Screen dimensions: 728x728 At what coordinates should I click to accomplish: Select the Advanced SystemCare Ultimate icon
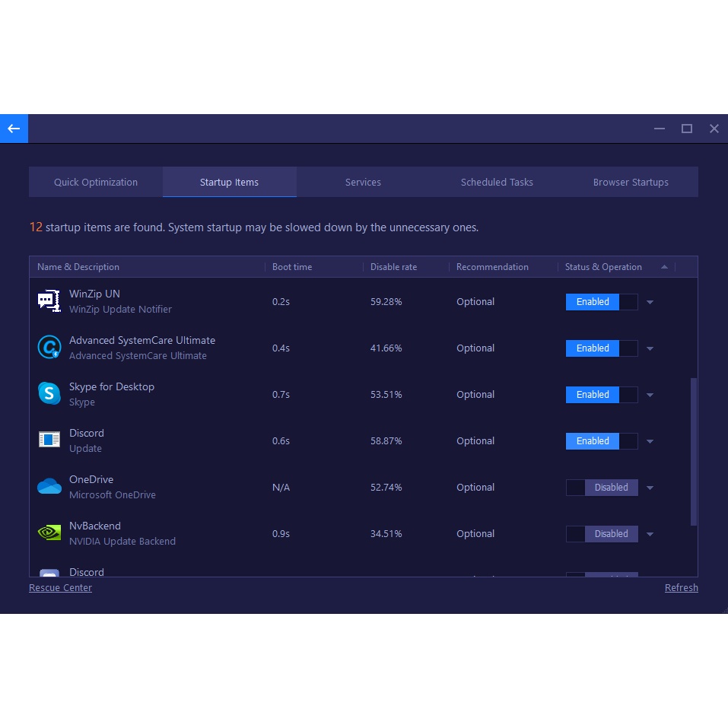coord(49,348)
